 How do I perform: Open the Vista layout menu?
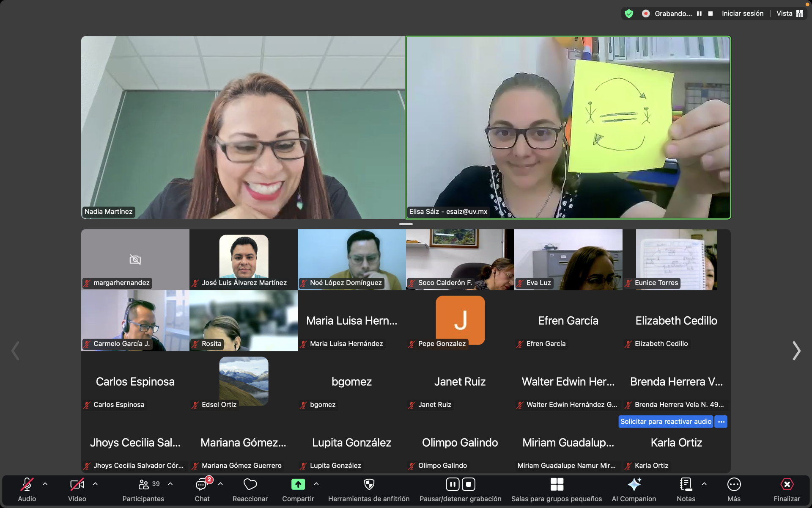pyautogui.click(x=789, y=14)
